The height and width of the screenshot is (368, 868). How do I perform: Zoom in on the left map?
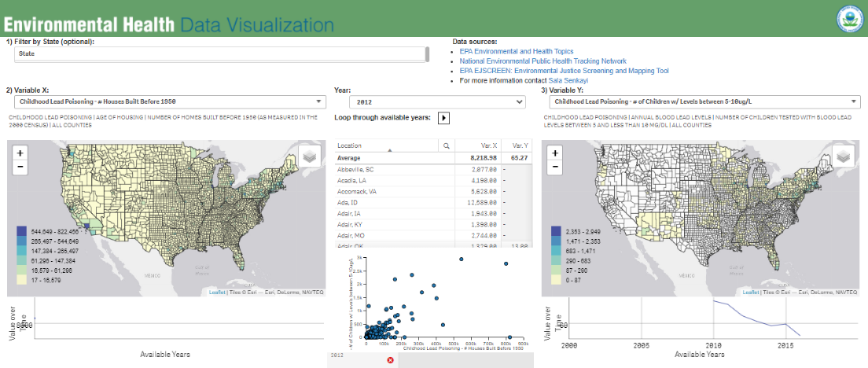20,153
